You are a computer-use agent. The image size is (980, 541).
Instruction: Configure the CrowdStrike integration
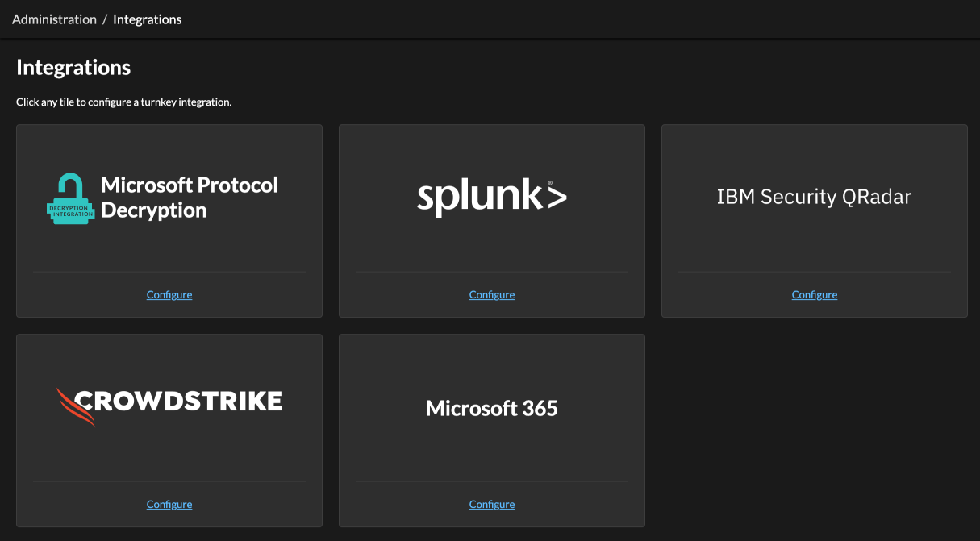(169, 505)
